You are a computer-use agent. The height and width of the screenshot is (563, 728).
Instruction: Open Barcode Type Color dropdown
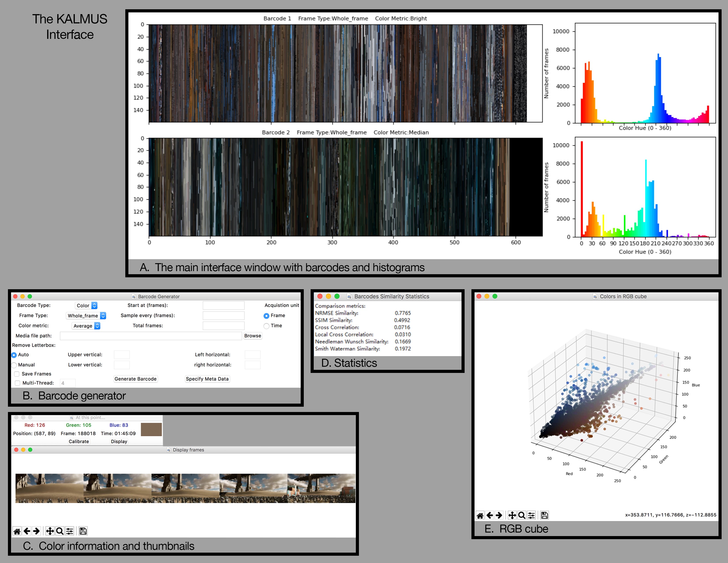pos(86,306)
